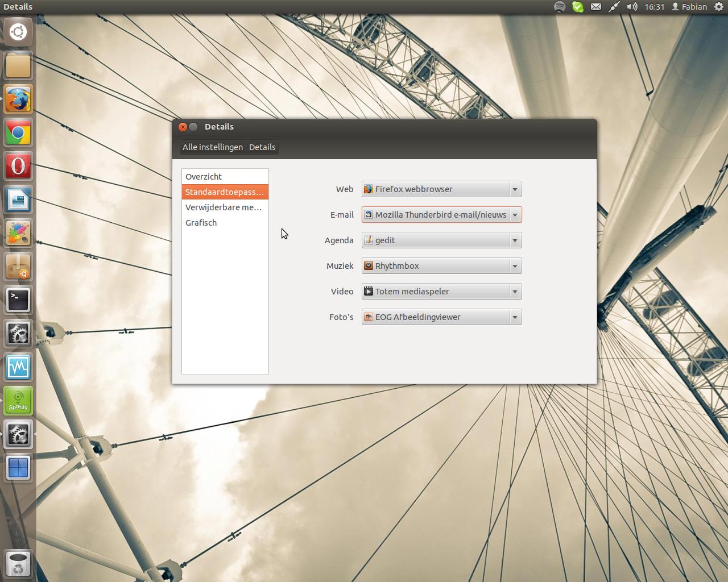
Task: Open Ubuntu Software Center package icon
Action: [x=18, y=267]
